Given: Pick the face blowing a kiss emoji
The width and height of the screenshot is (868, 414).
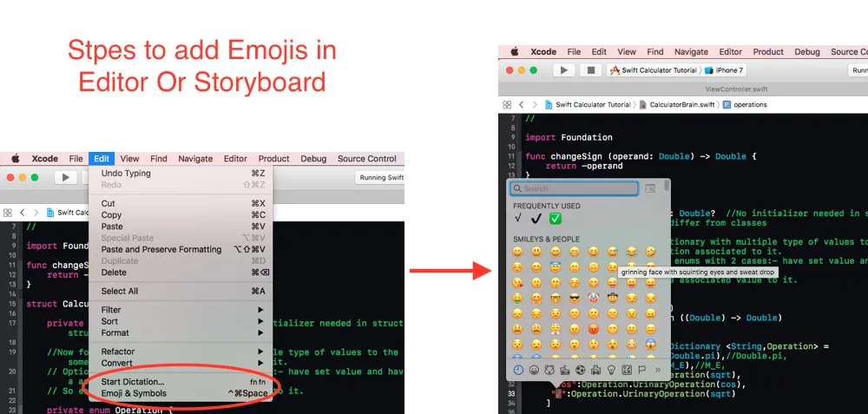Looking at the screenshot, I should (517, 283).
